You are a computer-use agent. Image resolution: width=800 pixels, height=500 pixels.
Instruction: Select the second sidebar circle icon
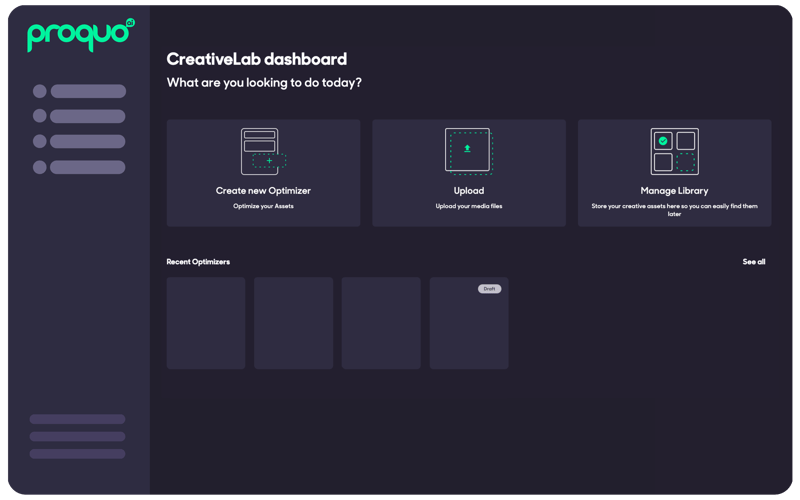point(40,116)
